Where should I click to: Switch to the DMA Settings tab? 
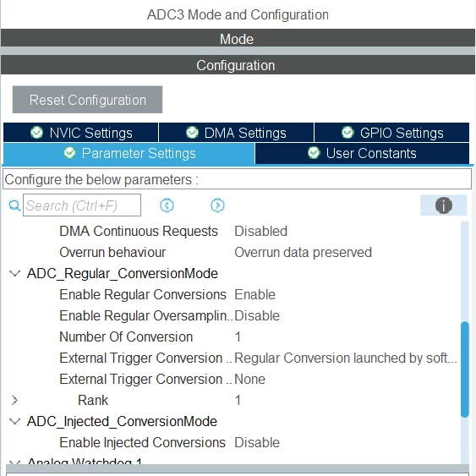[x=236, y=133]
